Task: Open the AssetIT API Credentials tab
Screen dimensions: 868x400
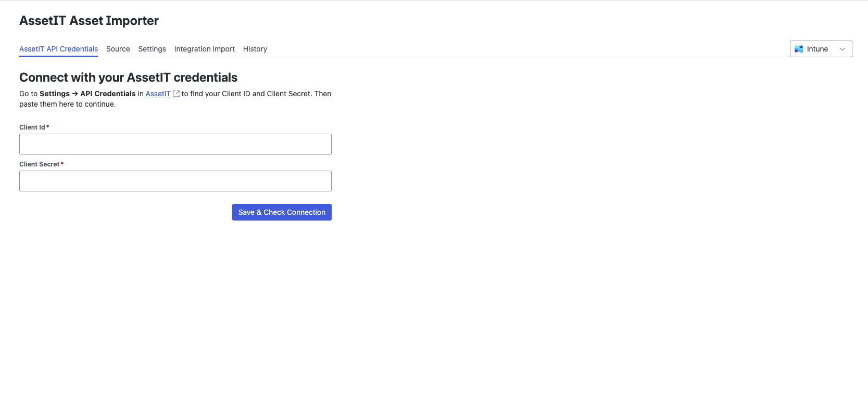Action: [x=58, y=49]
